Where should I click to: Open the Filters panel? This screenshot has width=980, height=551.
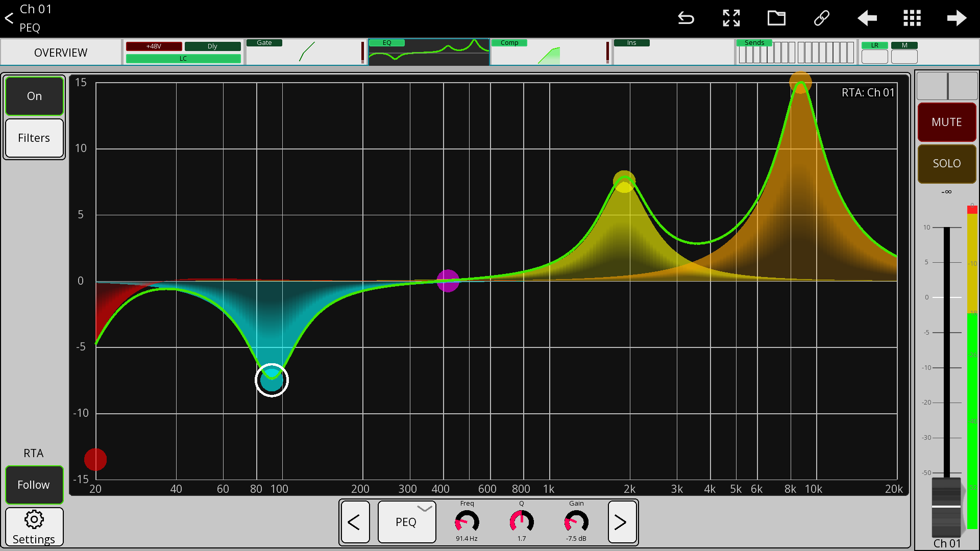coord(34,137)
